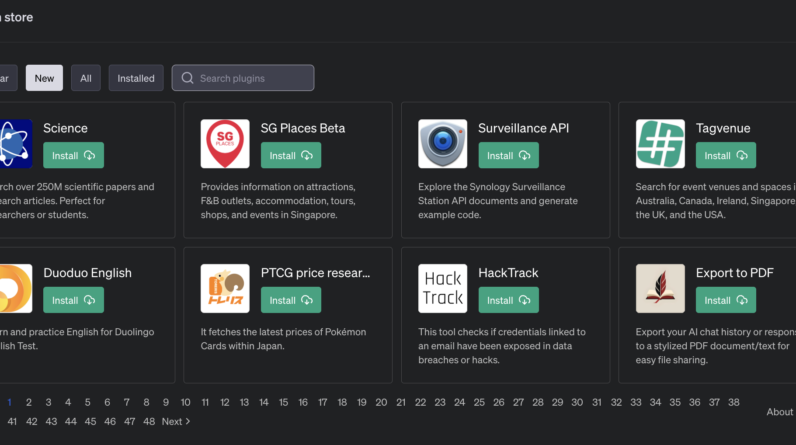Click the Search plugins field

(x=243, y=78)
